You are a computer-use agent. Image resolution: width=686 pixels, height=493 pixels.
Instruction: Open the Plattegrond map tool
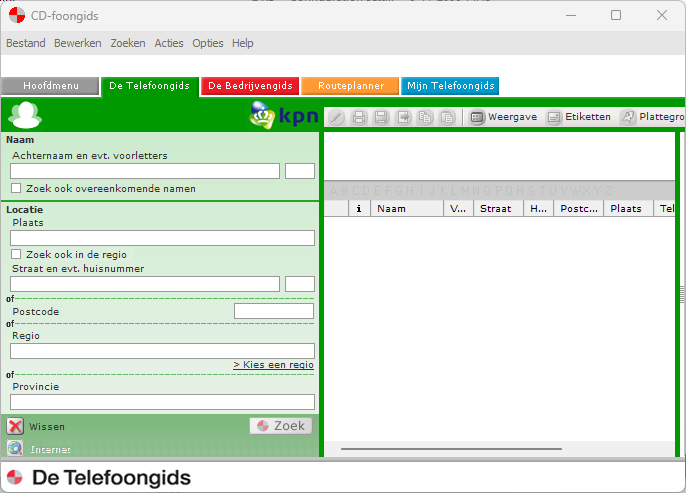(x=652, y=117)
